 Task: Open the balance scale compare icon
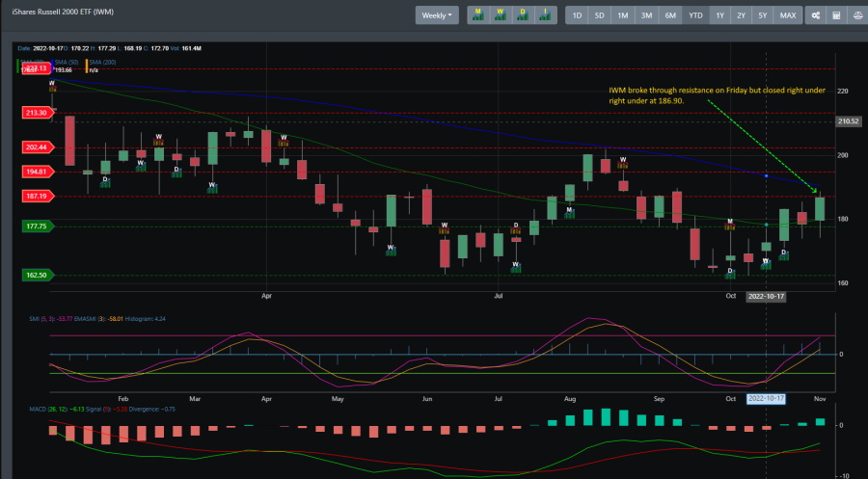[858, 15]
